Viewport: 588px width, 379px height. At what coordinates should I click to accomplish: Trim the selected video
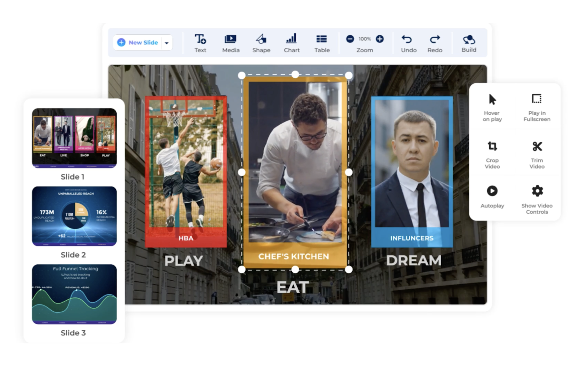click(x=537, y=154)
